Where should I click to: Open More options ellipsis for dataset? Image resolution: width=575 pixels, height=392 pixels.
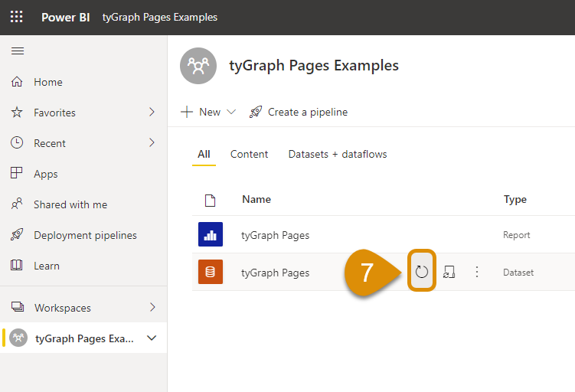point(477,272)
